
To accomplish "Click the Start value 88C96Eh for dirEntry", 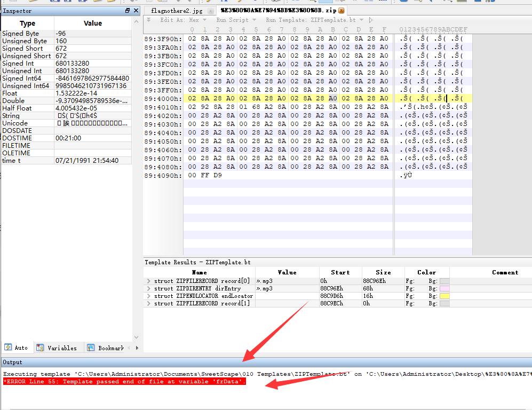I will (331, 288).
